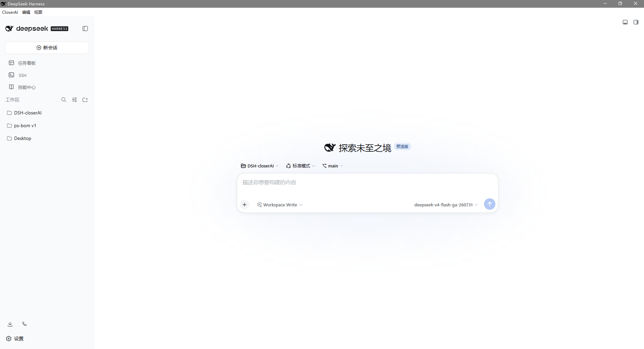Open the SSH terminal entry
This screenshot has width=644, height=349.
point(47,75)
